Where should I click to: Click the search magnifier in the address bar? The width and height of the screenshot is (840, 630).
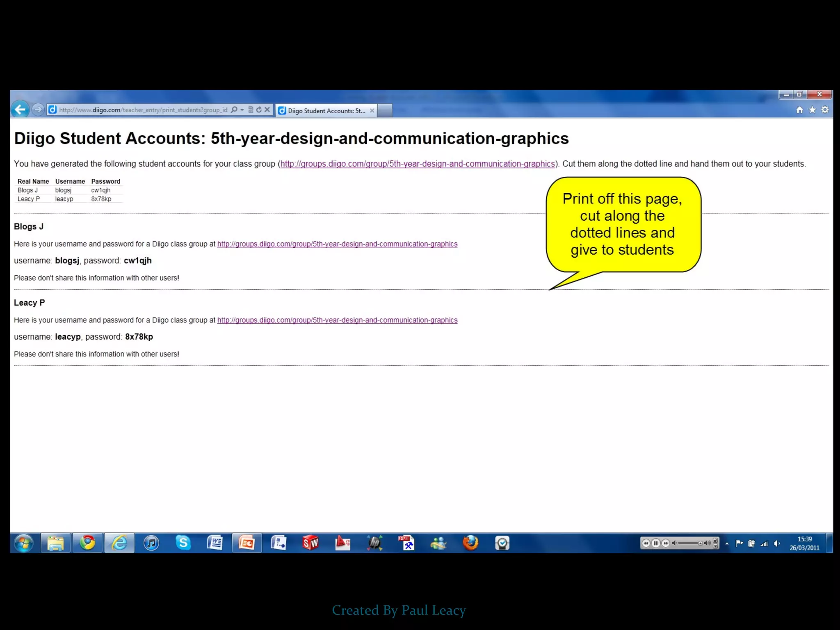click(234, 110)
